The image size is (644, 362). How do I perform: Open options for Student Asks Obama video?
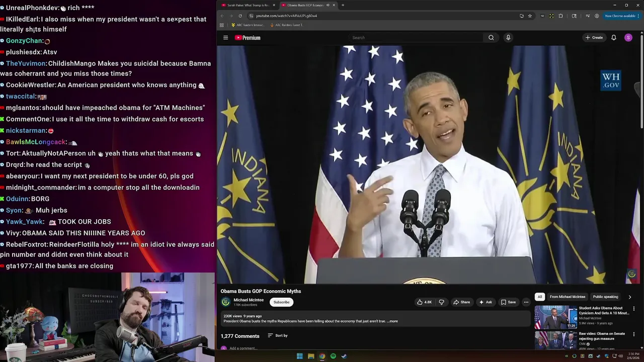point(633,309)
